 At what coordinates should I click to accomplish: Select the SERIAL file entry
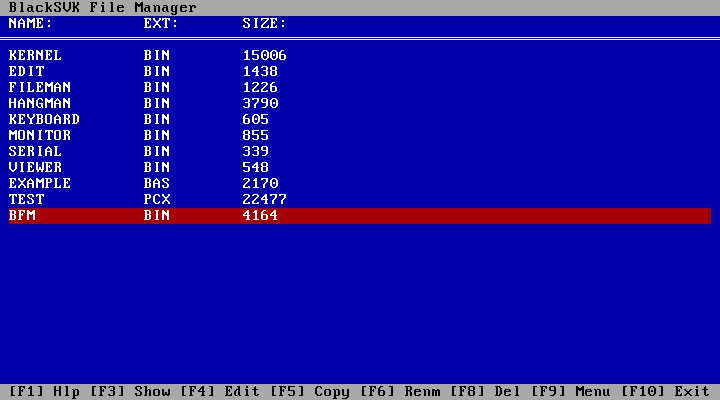[360, 152]
